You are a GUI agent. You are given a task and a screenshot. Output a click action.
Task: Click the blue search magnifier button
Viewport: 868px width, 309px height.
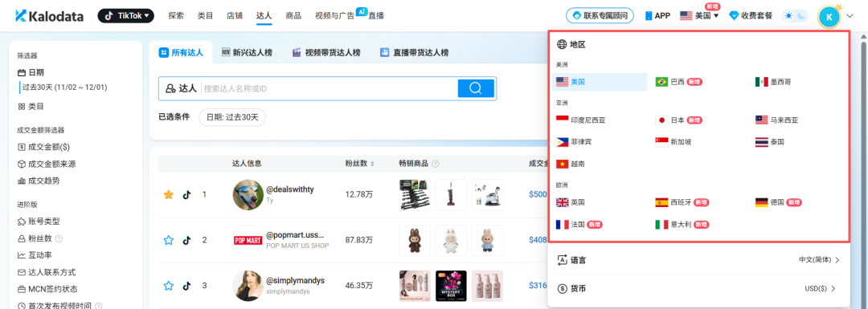click(476, 88)
